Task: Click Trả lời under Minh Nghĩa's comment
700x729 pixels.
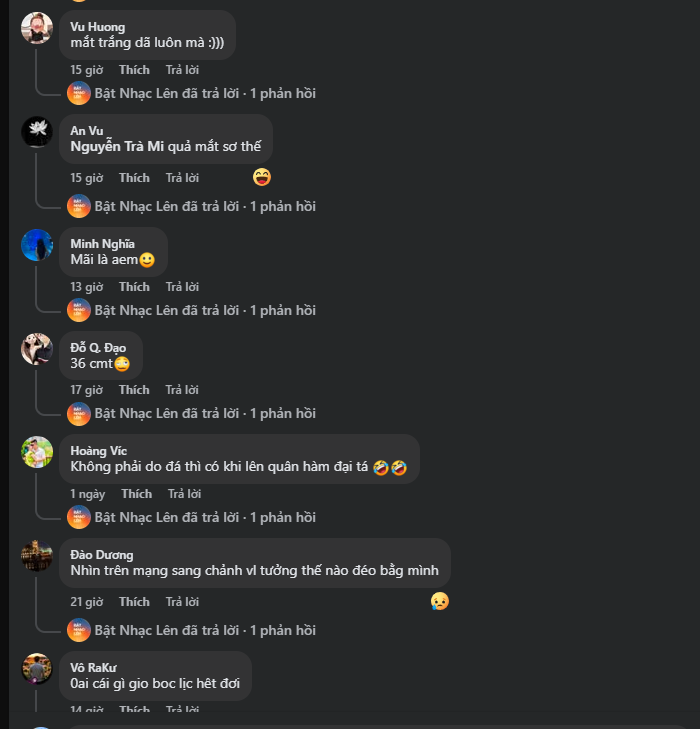Action: point(182,286)
